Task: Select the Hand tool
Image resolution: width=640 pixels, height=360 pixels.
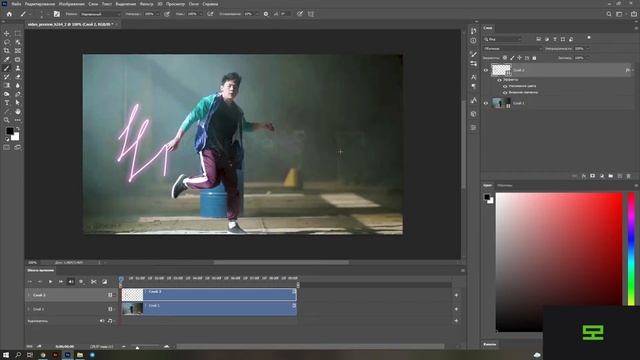Action: 18,111
